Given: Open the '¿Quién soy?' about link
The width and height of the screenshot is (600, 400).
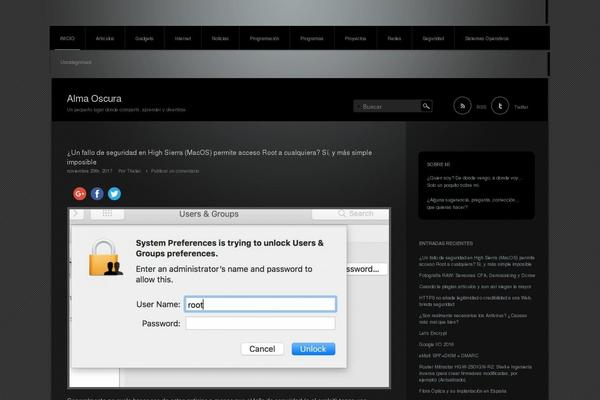Looking at the screenshot, I should pos(474,181).
